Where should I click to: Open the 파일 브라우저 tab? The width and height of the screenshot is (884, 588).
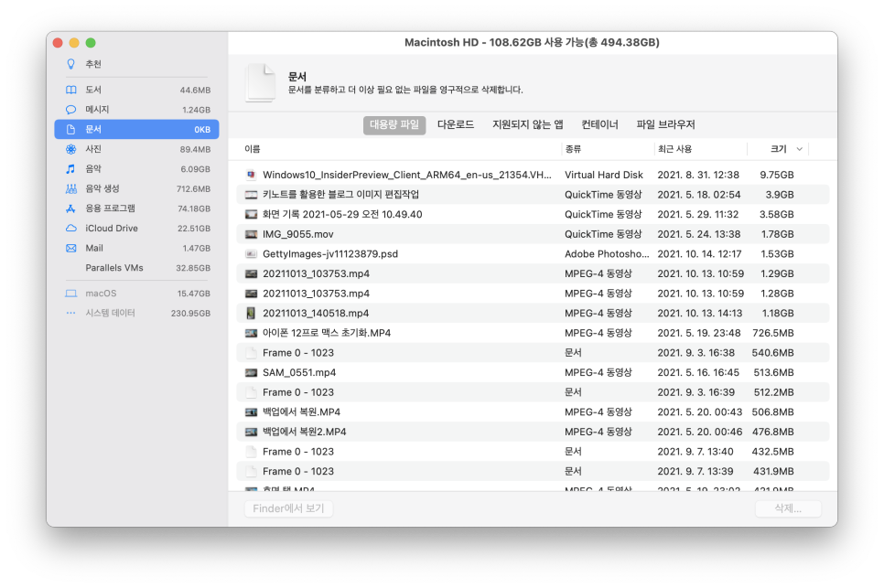666,124
